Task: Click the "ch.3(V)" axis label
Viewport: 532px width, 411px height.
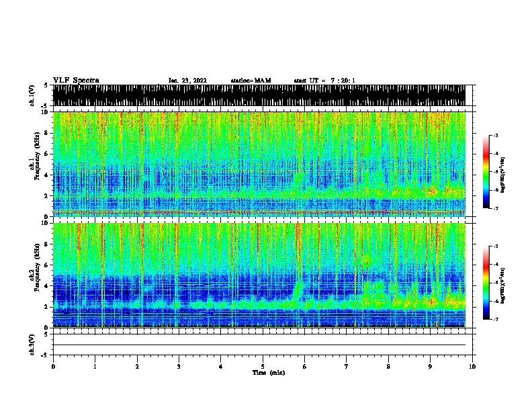Action: pyautogui.click(x=32, y=345)
